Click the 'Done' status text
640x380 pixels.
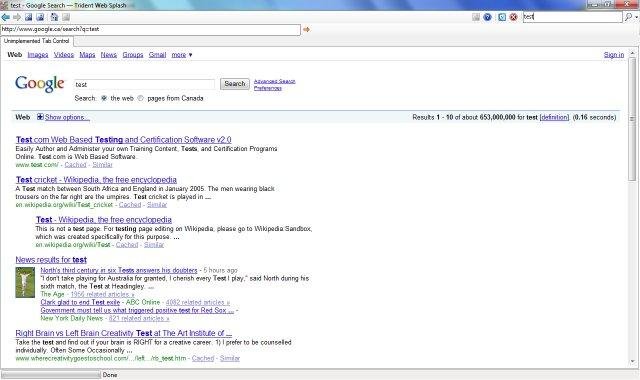[x=110, y=375]
